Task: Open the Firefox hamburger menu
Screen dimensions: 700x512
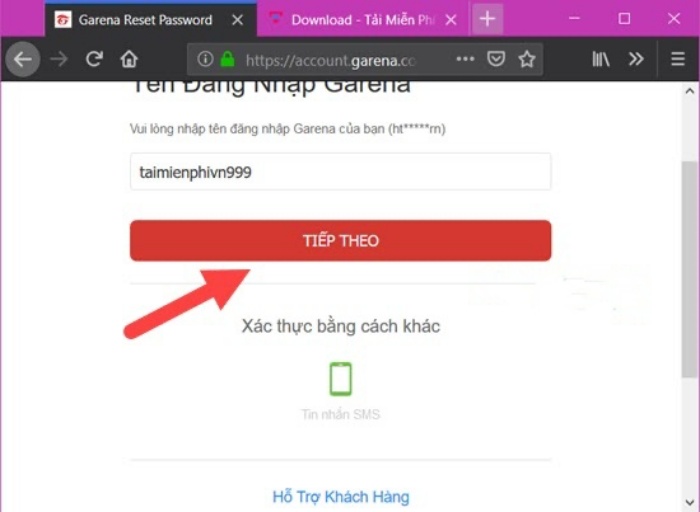Action: [x=678, y=59]
